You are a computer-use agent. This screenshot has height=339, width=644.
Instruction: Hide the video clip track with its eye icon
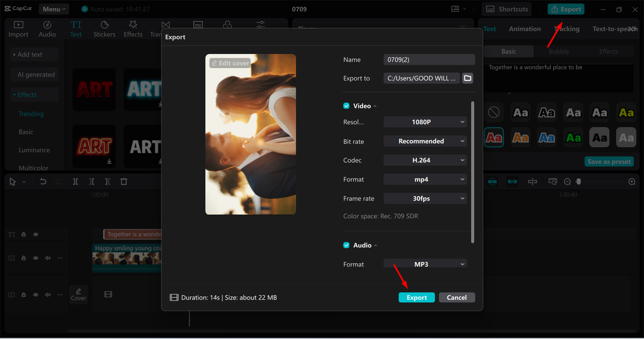click(x=36, y=258)
